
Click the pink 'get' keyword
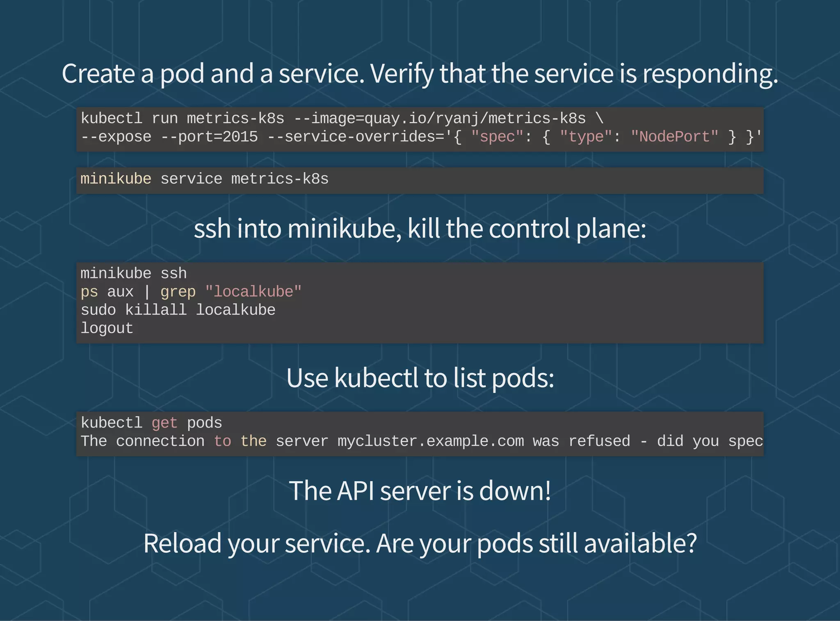click(x=164, y=423)
